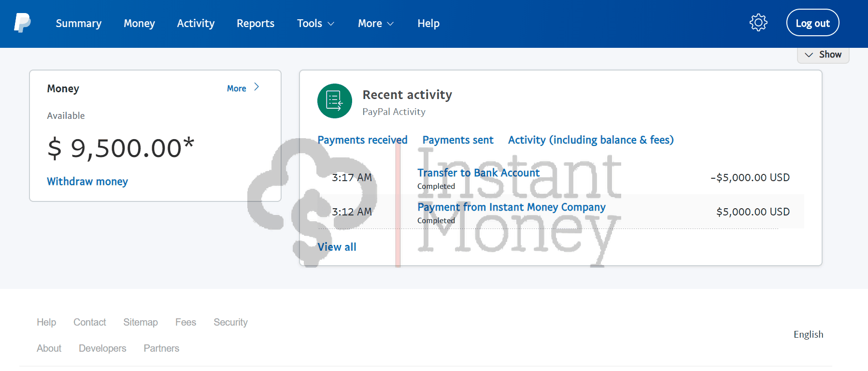This screenshot has width=868, height=371.
Task: Open the footer Sitemap link
Action: coord(141,322)
